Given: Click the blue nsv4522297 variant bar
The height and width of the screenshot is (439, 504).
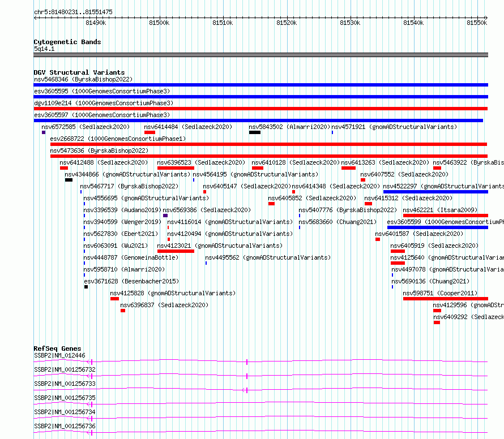Looking at the screenshot, I should pyautogui.click(x=435, y=192).
